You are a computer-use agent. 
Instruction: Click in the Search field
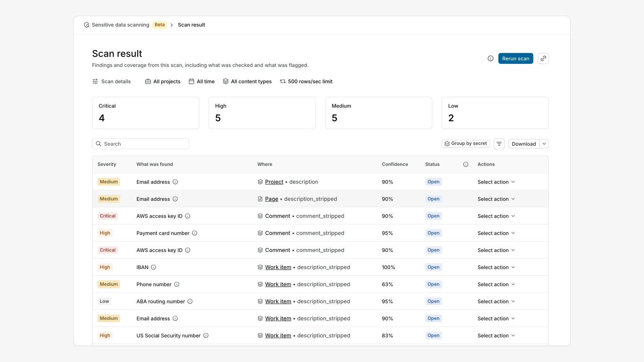click(141, 144)
